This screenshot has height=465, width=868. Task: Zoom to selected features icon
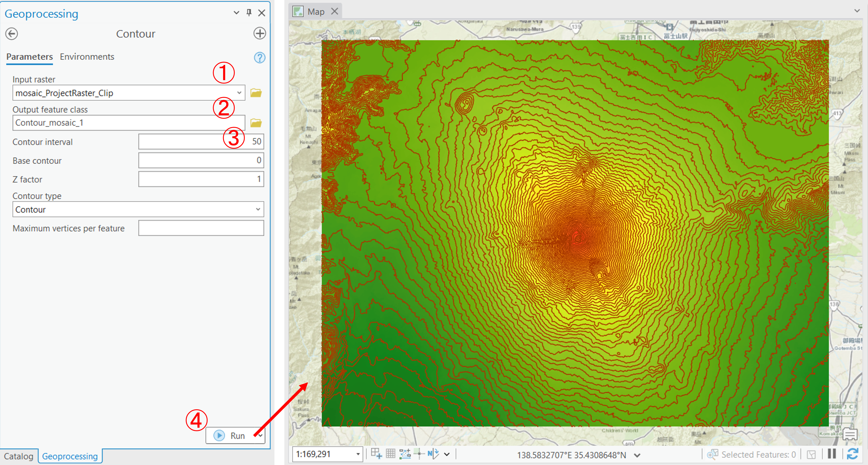click(712, 454)
